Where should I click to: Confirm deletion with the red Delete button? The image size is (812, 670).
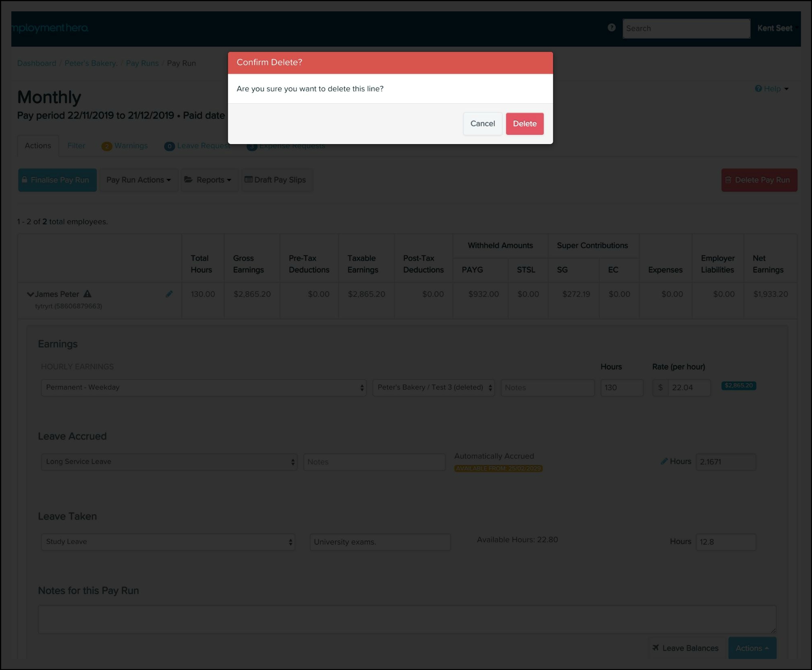[x=524, y=123]
